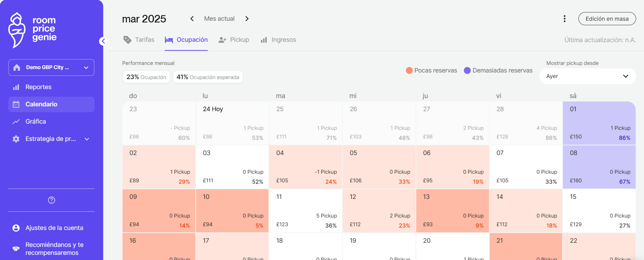Open Gráfica in the sidebar
The height and width of the screenshot is (260, 644).
51,122
